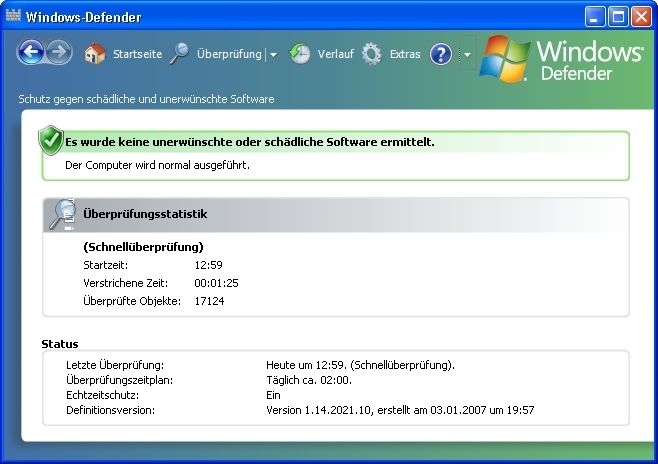Open the Verlauf page
This screenshot has width=658, height=464.
coord(335,54)
